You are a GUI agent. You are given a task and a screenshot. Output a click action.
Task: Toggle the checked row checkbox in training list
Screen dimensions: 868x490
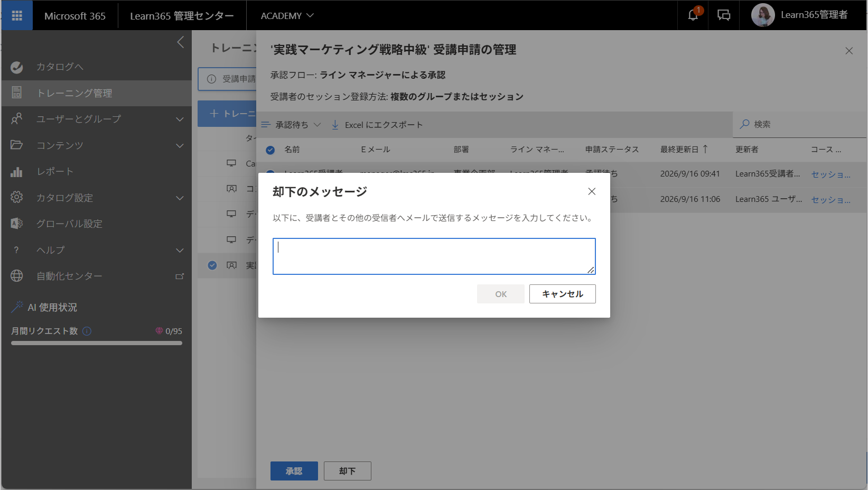[x=212, y=265]
